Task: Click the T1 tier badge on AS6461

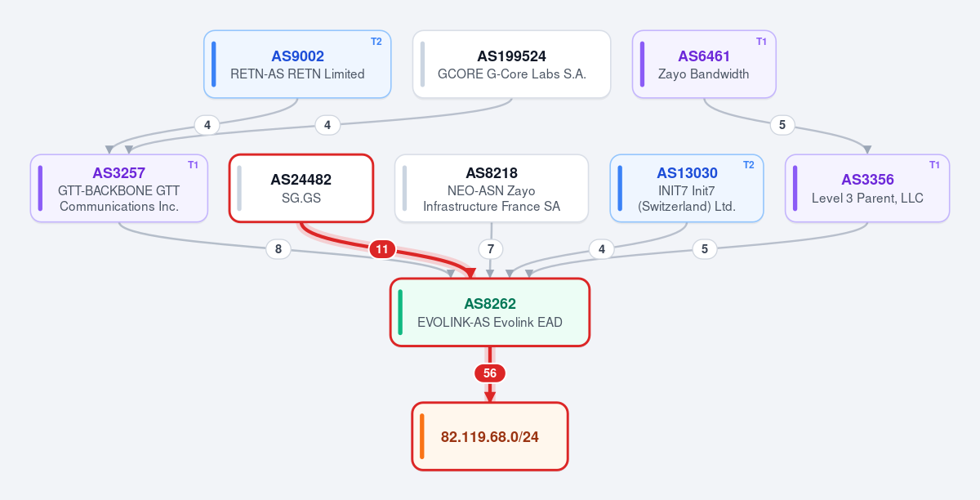Action: [761, 41]
